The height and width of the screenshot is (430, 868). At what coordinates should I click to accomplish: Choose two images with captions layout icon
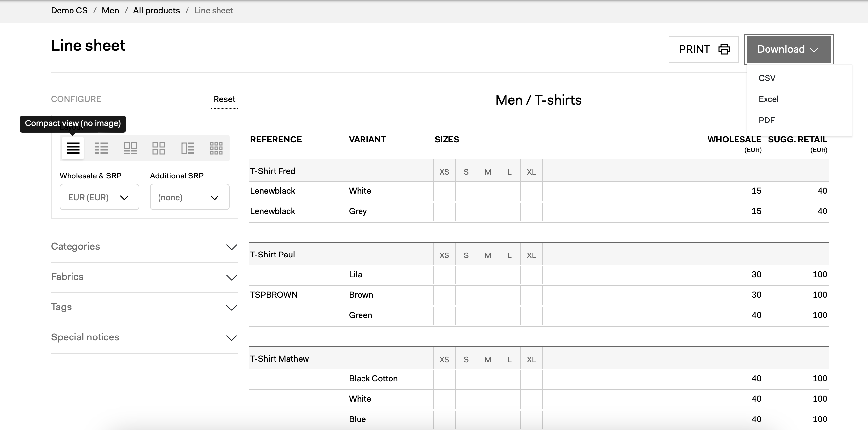[x=130, y=148]
